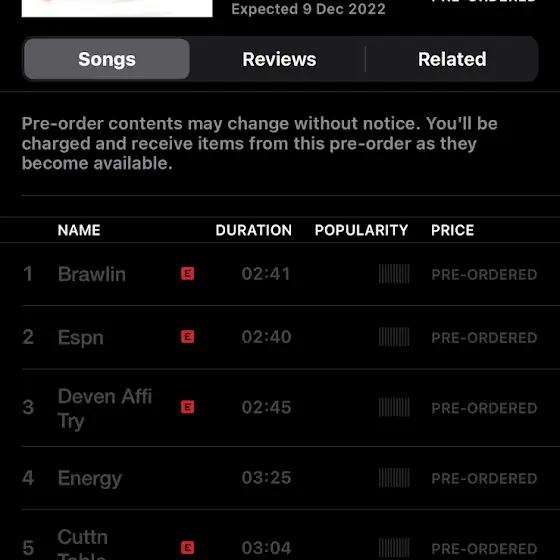Viewport: 560px width, 560px height.
Task: Click the explicit badge on Deven Affi Try
Action: (x=188, y=407)
